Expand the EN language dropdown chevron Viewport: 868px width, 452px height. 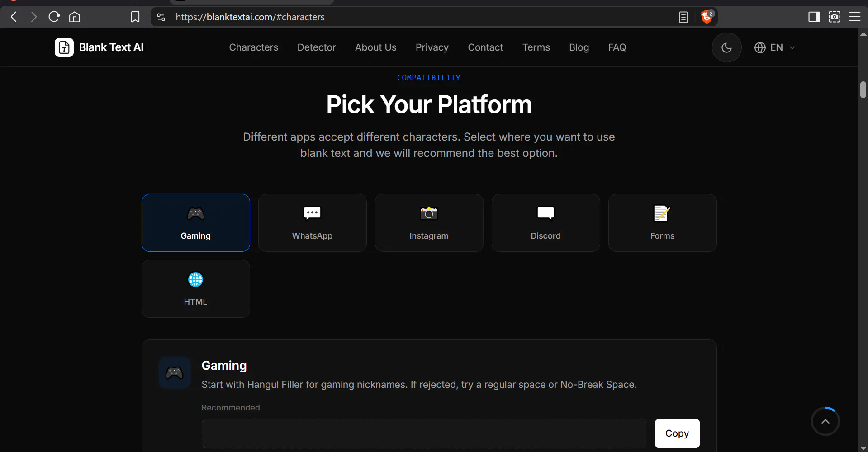pyautogui.click(x=792, y=47)
